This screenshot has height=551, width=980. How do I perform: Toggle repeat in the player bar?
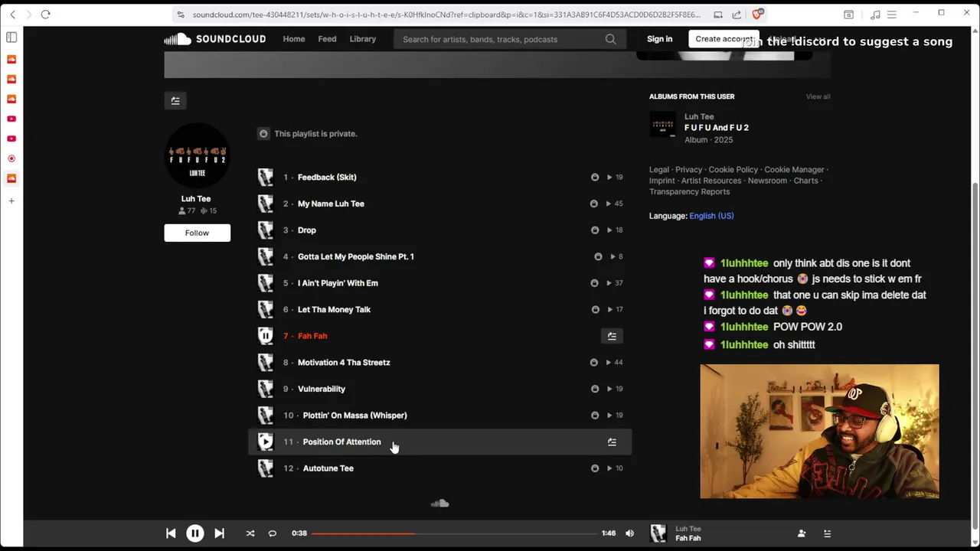(272, 533)
